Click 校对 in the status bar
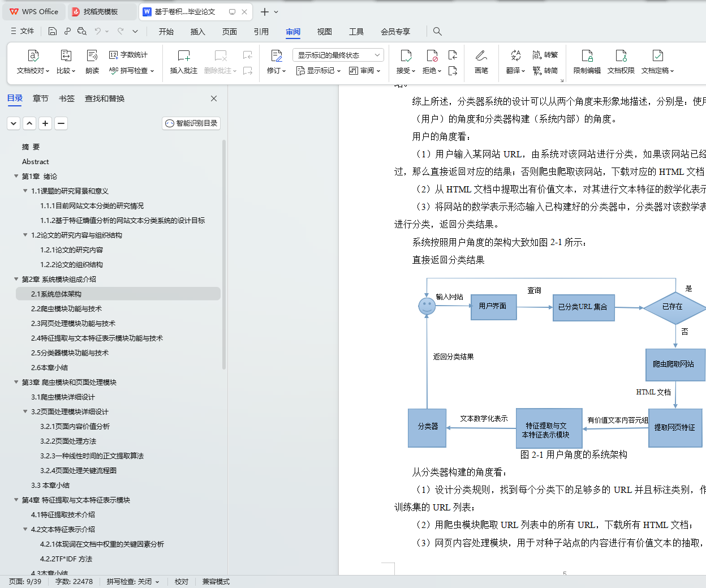Viewport: 706px width, 588px height. click(182, 582)
